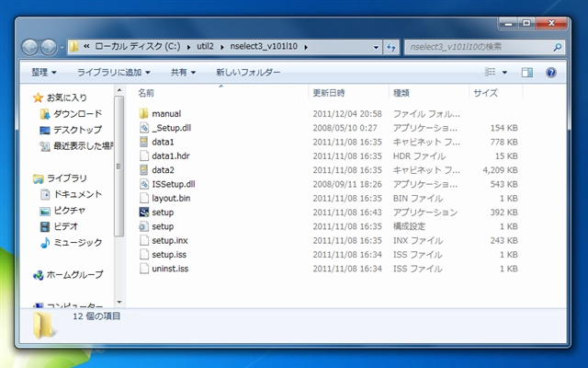Expand the arrow after nselect3_v101l10

(x=306, y=47)
